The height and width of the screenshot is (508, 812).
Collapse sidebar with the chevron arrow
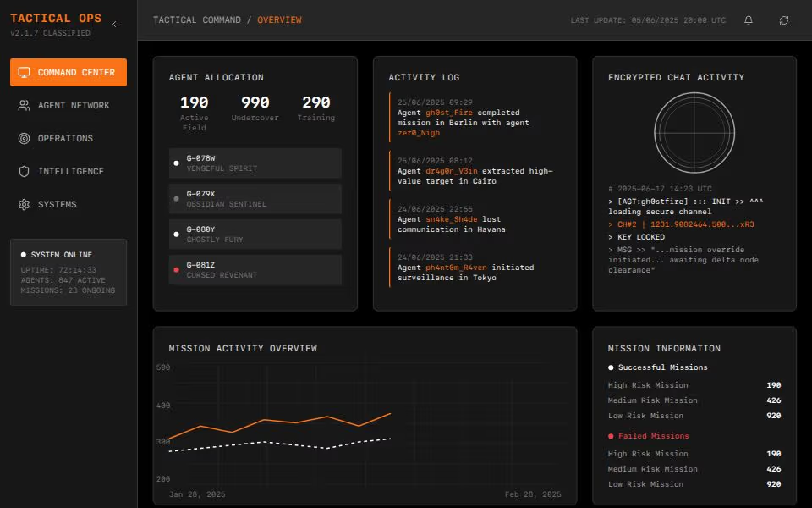114,24
